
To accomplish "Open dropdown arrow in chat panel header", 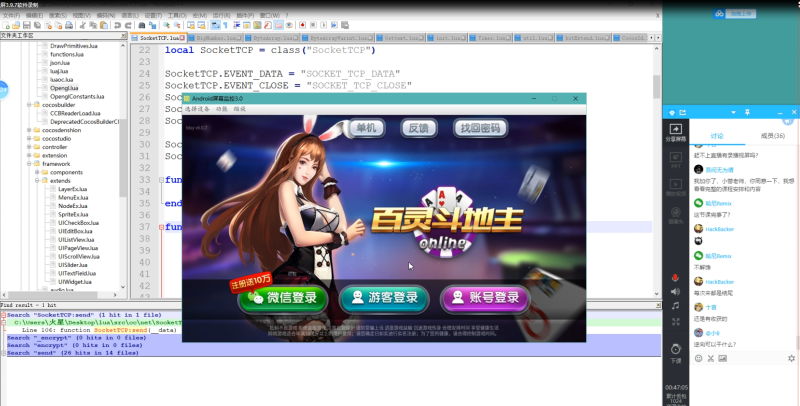I will [x=733, y=112].
